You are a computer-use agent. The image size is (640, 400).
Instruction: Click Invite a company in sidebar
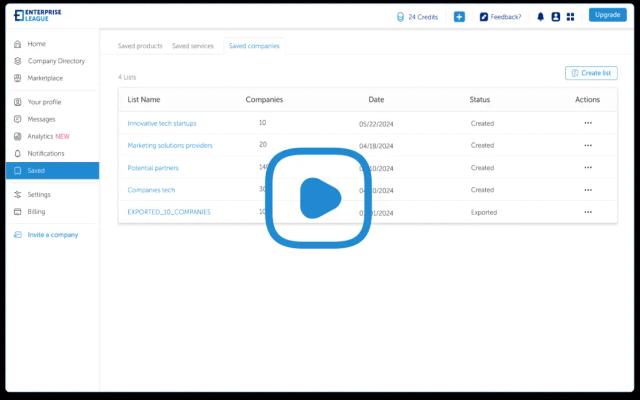[52, 235]
